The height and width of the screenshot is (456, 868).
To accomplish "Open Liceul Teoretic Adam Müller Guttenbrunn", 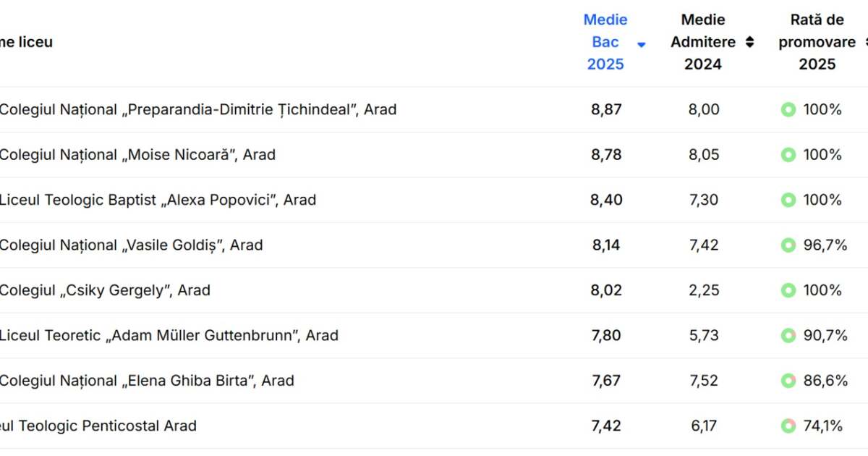I will click(x=169, y=336).
